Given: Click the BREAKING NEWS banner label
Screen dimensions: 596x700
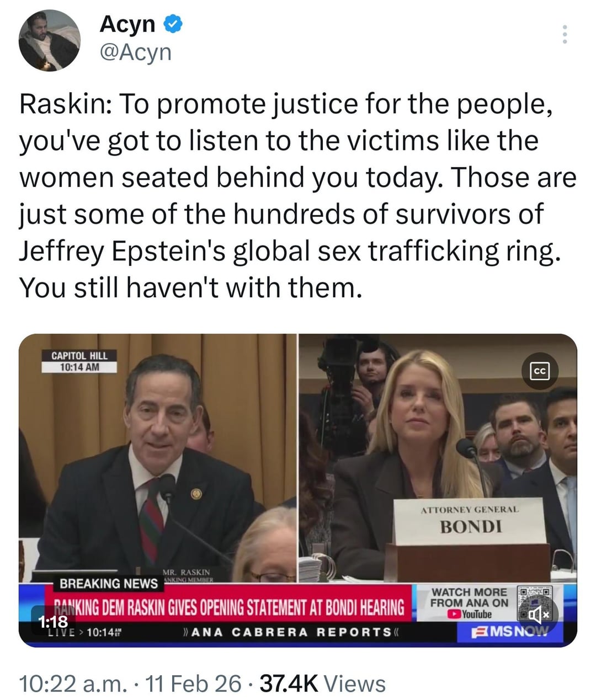Looking at the screenshot, I should [x=108, y=583].
